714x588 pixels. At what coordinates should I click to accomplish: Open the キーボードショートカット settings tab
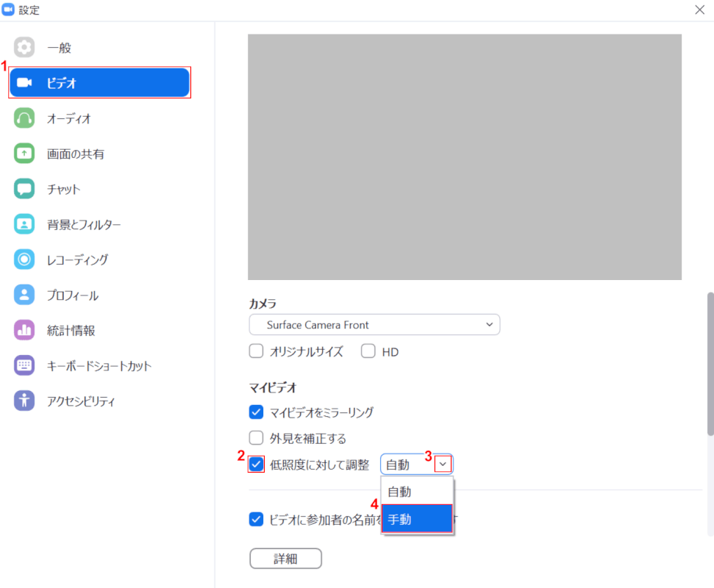tap(99, 365)
